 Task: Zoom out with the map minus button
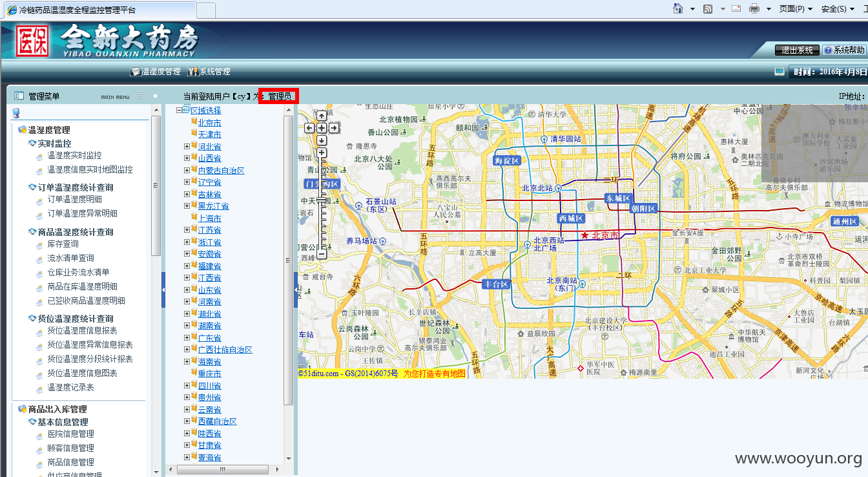tap(322, 254)
